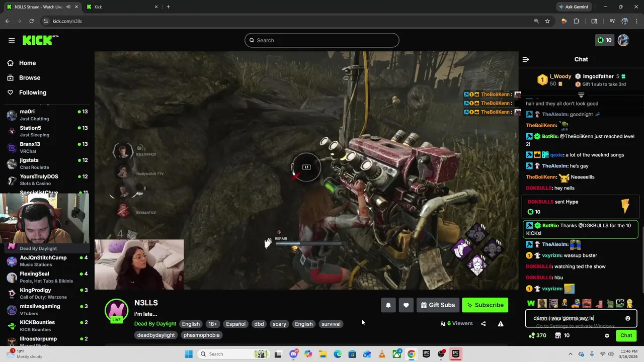Open FlexingSeal channel in sidebar
This screenshot has height=362, width=644.
[47, 277]
